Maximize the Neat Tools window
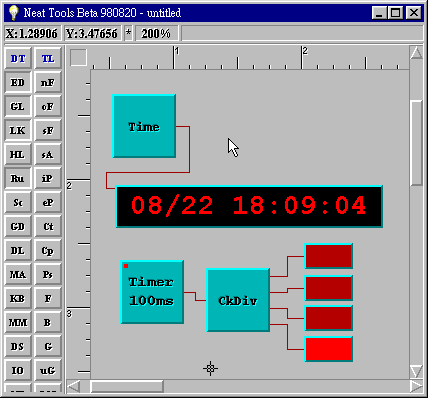This screenshot has height=398, width=428. pos(396,13)
